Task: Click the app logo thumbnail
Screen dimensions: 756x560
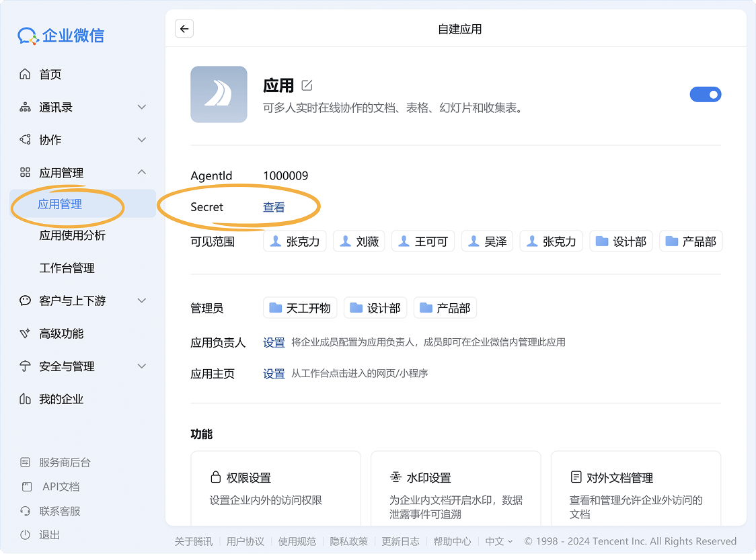Action: point(219,94)
